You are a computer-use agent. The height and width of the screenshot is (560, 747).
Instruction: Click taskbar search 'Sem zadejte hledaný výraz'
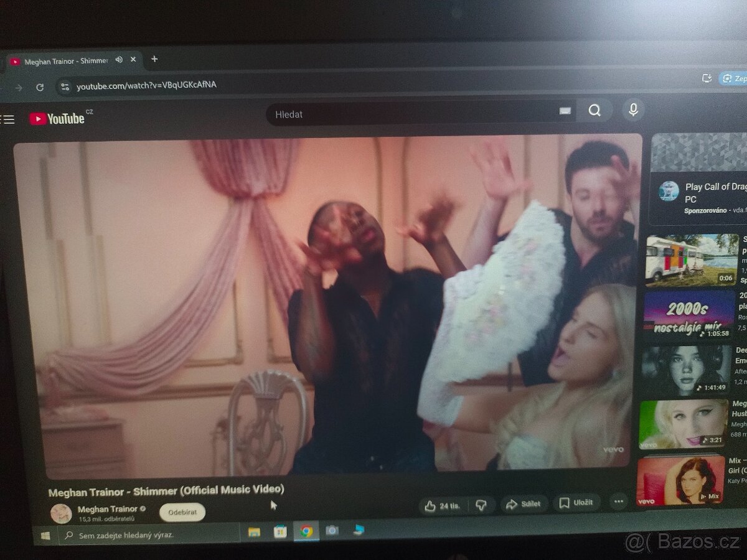(149, 534)
